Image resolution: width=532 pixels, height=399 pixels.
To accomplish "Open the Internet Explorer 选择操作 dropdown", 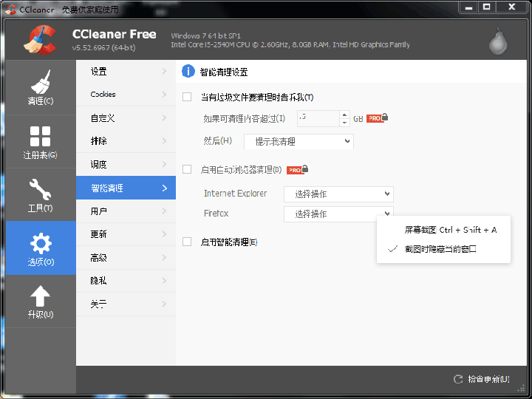I will [338, 194].
